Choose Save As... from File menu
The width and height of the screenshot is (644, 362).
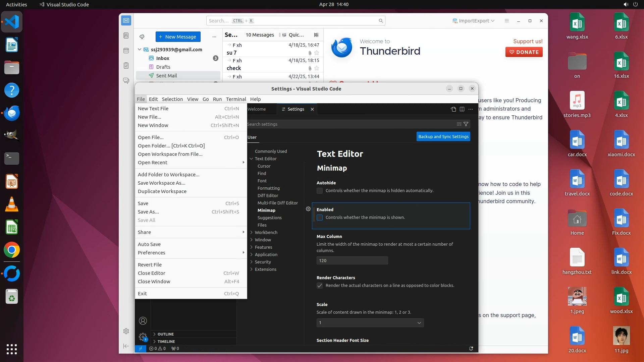click(148, 212)
